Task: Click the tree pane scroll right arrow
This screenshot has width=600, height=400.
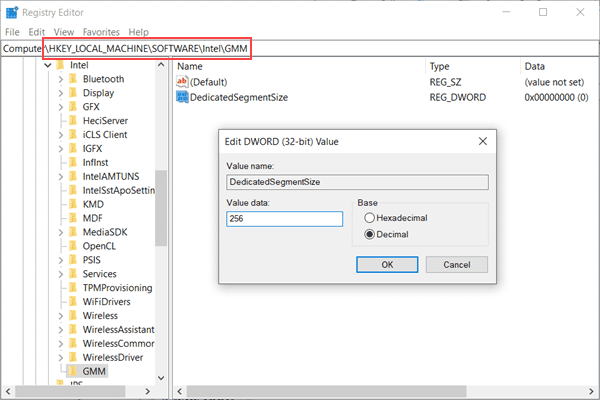Action: click(x=148, y=391)
